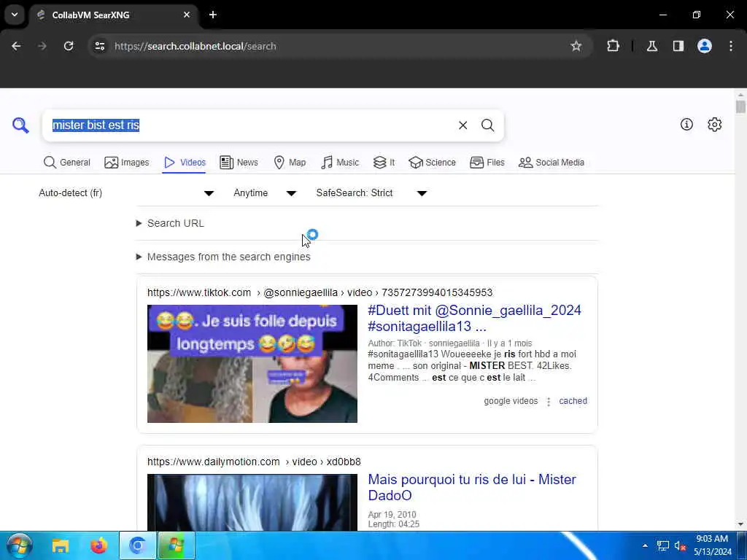Image resolution: width=747 pixels, height=560 pixels.
Task: Switch to the Music category tab
Action: [x=340, y=163]
